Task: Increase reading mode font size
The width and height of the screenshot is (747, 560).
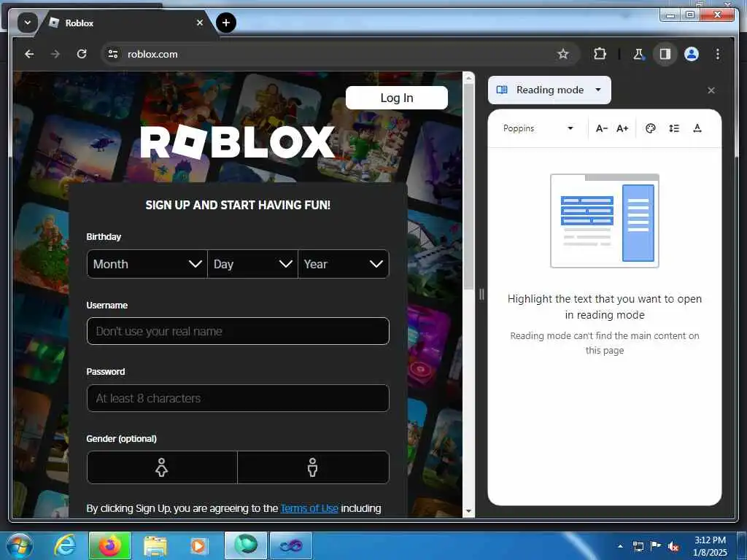Action: [x=622, y=128]
